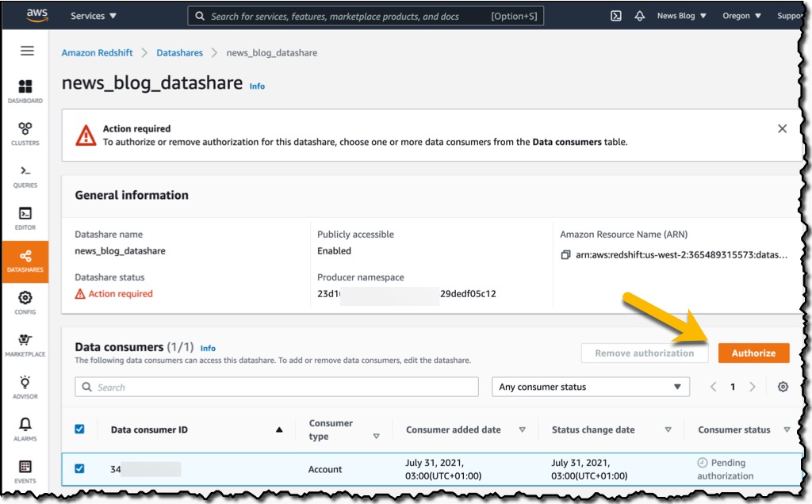
Task: Open Queries in the sidebar
Action: (25, 176)
